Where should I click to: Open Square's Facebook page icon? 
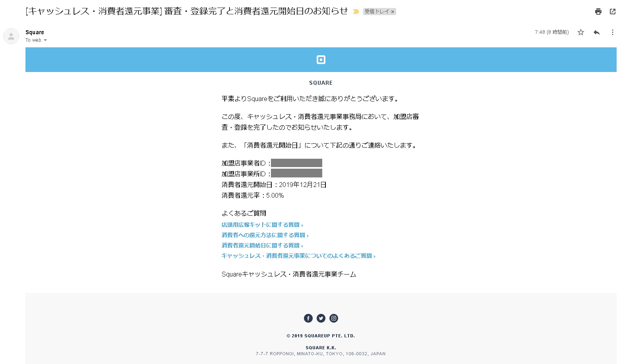(308, 318)
